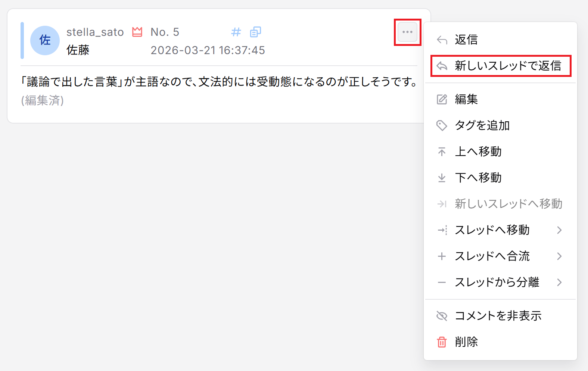Click the 佐 user avatar

(x=45, y=40)
